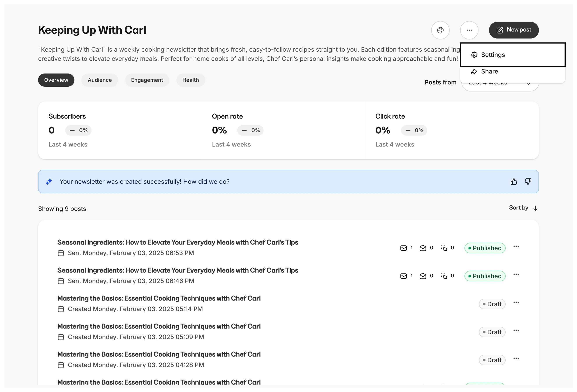Switch to the Audience tab

tap(100, 80)
